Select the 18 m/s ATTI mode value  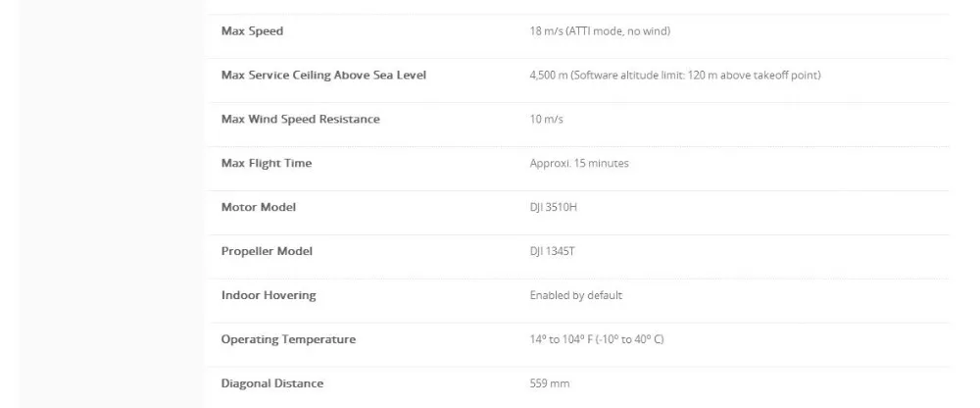coord(600,31)
